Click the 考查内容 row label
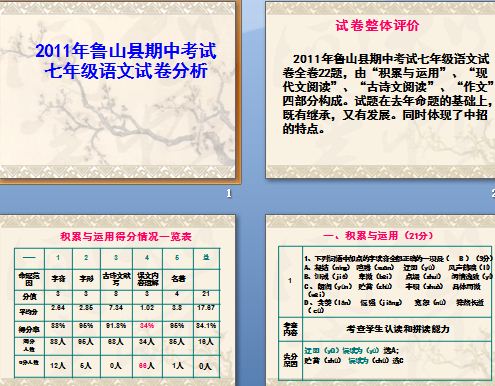 pos(290,329)
